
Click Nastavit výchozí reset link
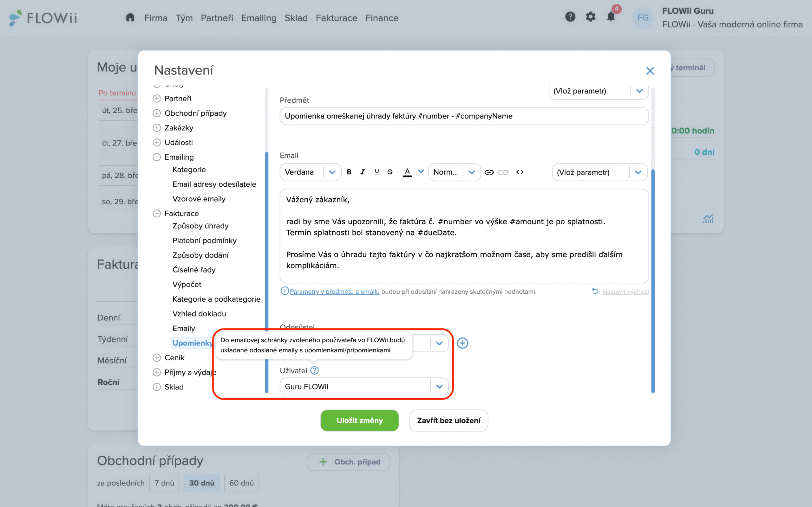pos(625,292)
